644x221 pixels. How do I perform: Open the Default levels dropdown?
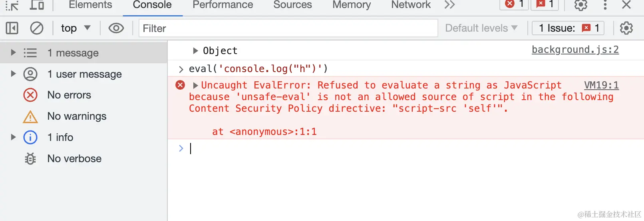[481, 28]
